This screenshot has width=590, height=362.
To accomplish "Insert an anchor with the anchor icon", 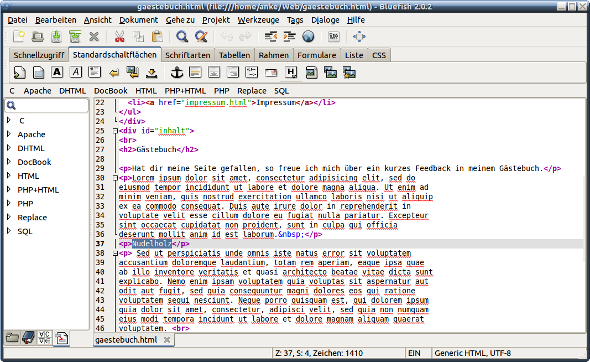I will pyautogui.click(x=176, y=72).
